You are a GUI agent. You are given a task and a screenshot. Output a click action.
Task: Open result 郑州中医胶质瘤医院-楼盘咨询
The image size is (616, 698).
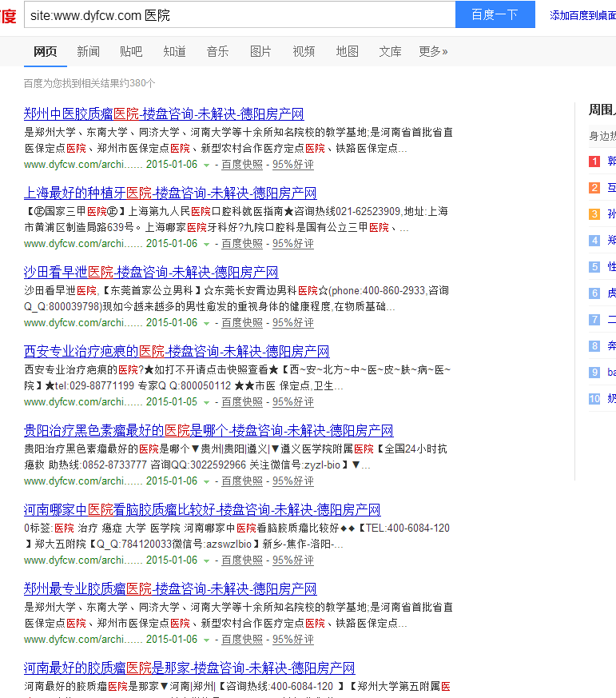pyautogui.click(x=164, y=114)
